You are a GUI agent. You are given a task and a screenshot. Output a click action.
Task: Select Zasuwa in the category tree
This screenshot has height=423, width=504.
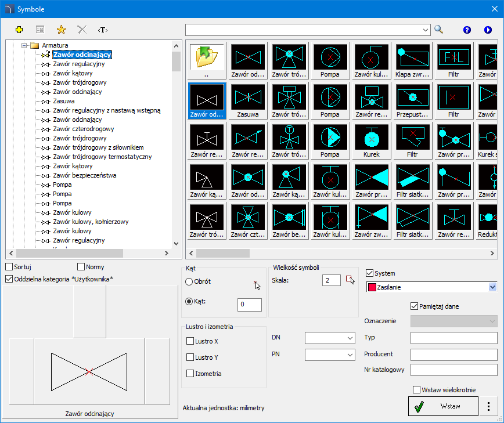(x=63, y=101)
